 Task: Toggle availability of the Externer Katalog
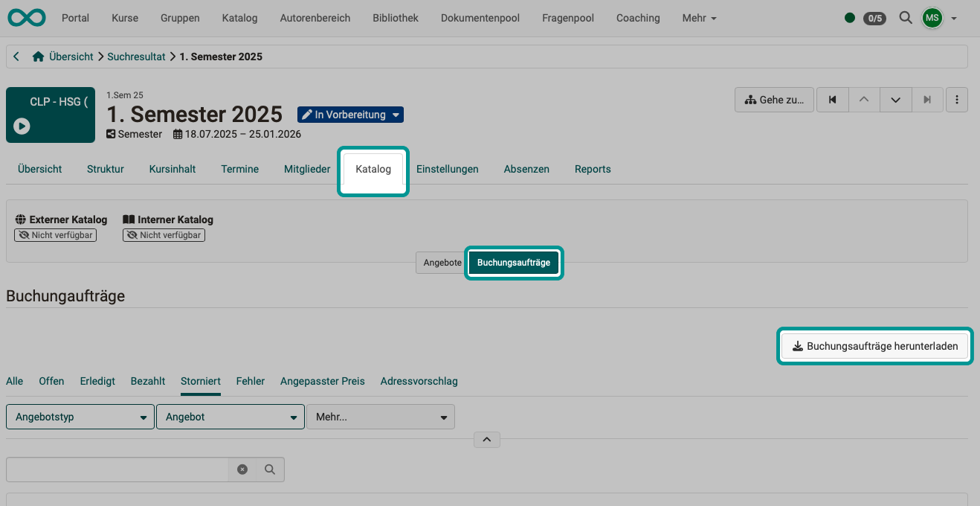[x=55, y=234]
